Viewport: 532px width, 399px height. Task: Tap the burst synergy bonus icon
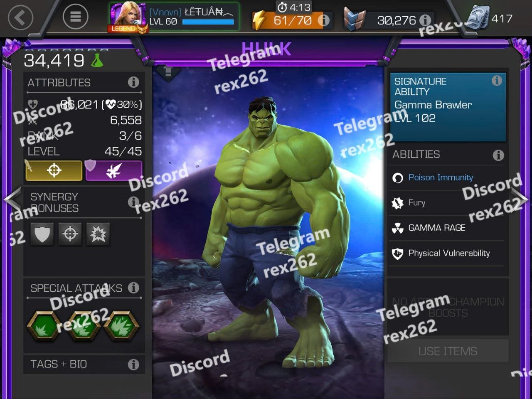98,234
